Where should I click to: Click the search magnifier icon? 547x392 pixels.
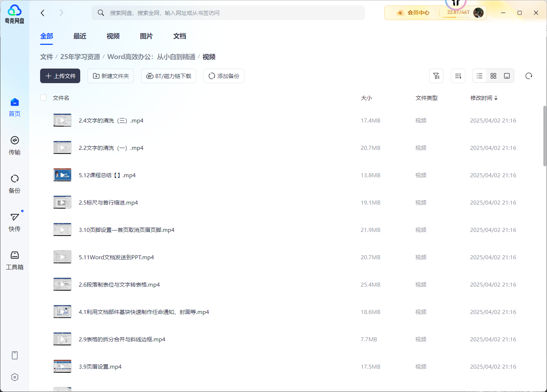click(x=101, y=13)
